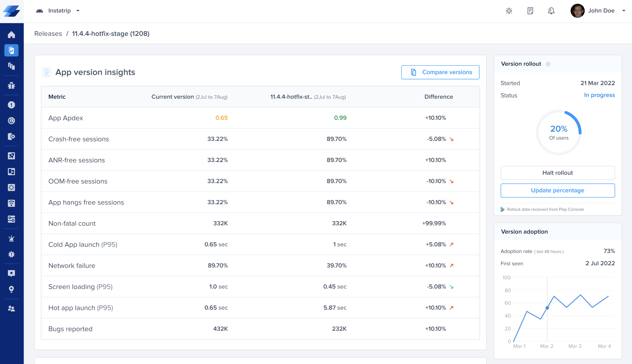This screenshot has height=364, width=632.
Task: Click the 20% rollout progress ring
Action: [559, 132]
